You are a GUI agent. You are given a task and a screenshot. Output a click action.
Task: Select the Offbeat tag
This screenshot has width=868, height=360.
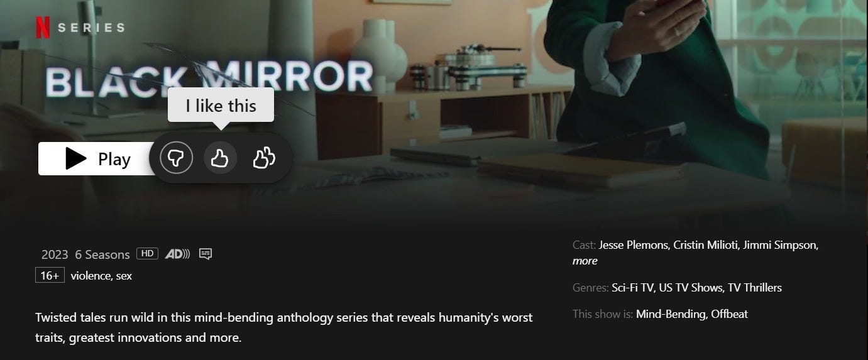pyautogui.click(x=729, y=314)
